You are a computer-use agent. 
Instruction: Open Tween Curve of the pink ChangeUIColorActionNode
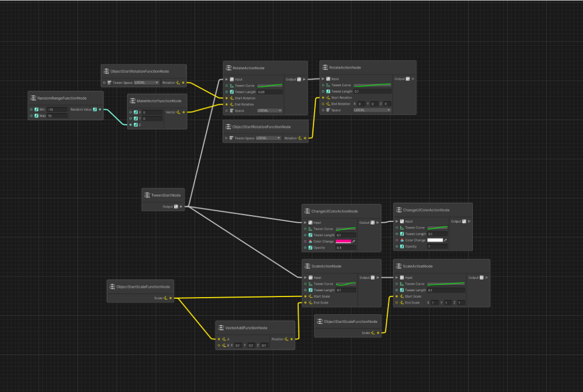(346, 229)
